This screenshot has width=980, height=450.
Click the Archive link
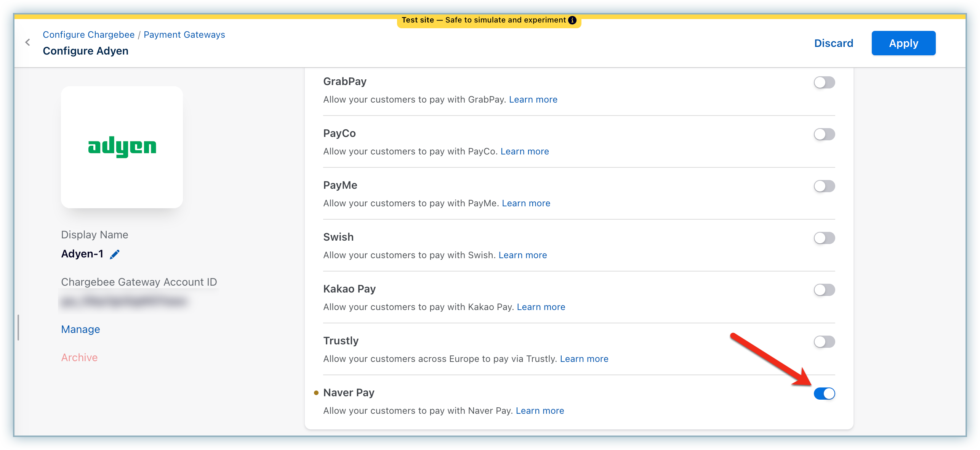pos(80,357)
